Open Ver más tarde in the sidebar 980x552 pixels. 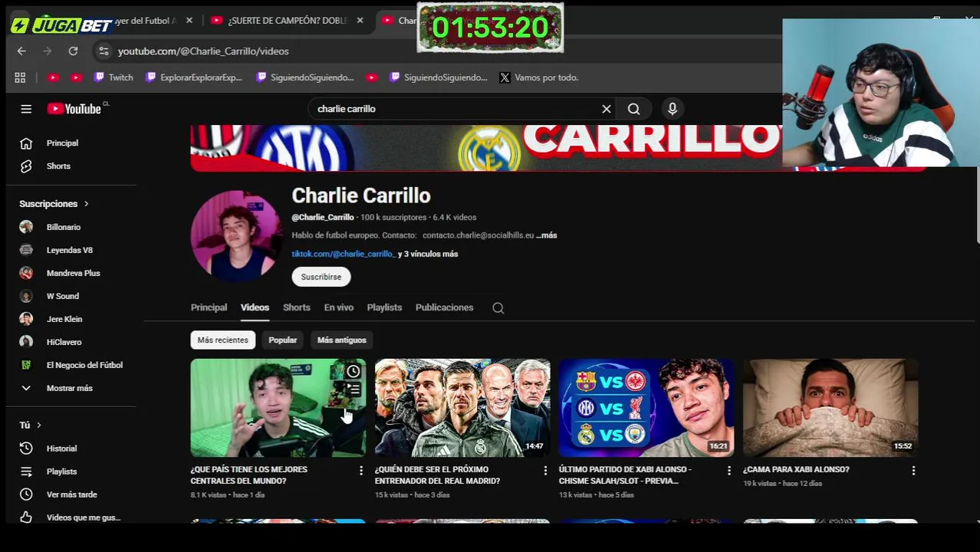coord(71,495)
